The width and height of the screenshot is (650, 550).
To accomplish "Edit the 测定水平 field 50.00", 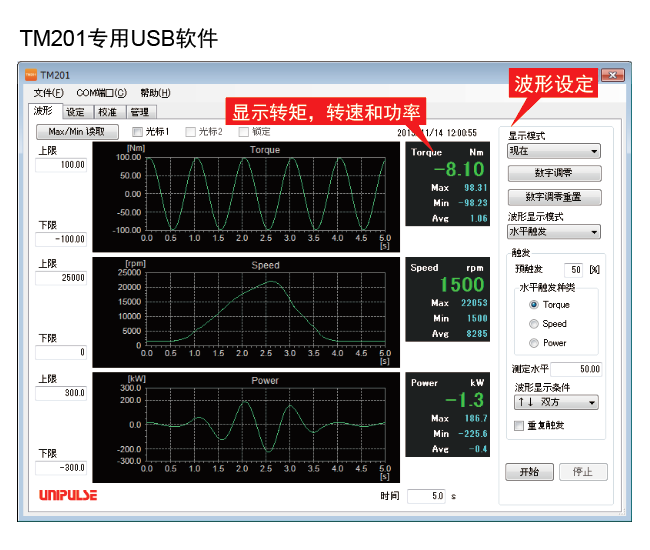I will pos(576,369).
